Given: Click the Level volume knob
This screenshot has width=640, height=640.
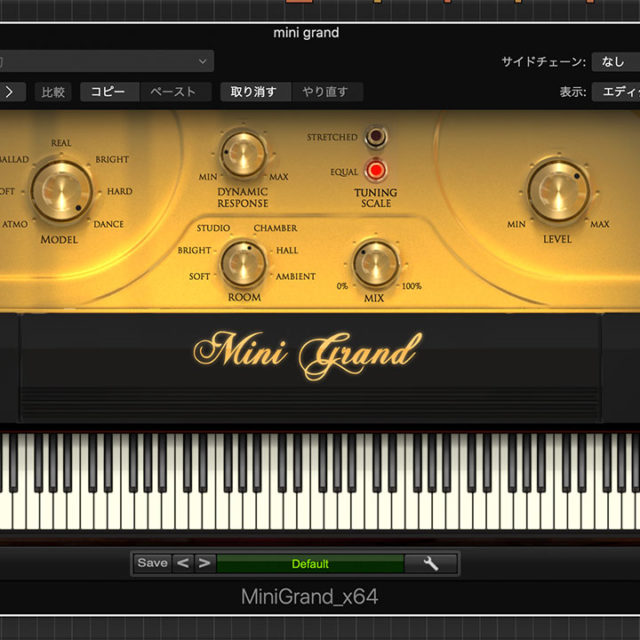Looking at the screenshot, I should coord(558,191).
